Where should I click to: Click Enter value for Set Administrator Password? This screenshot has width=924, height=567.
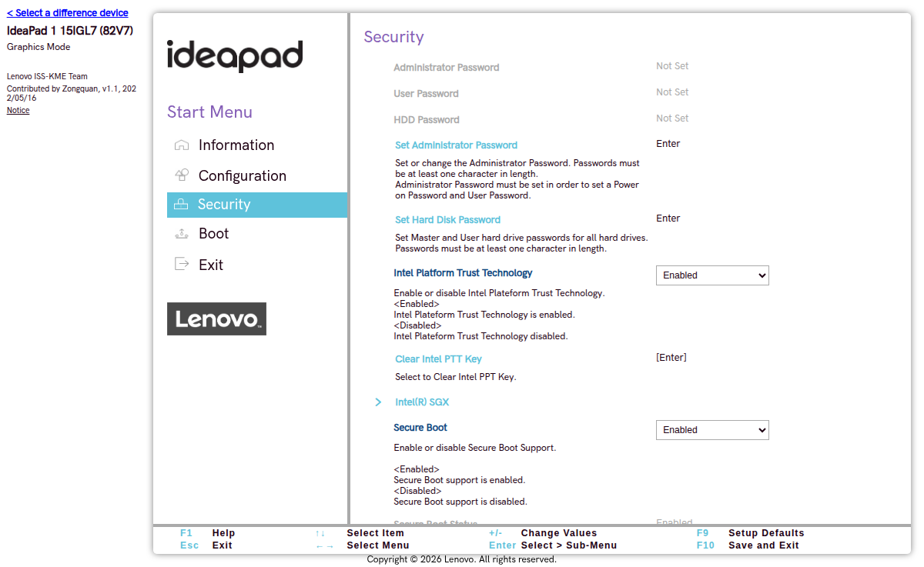click(668, 144)
